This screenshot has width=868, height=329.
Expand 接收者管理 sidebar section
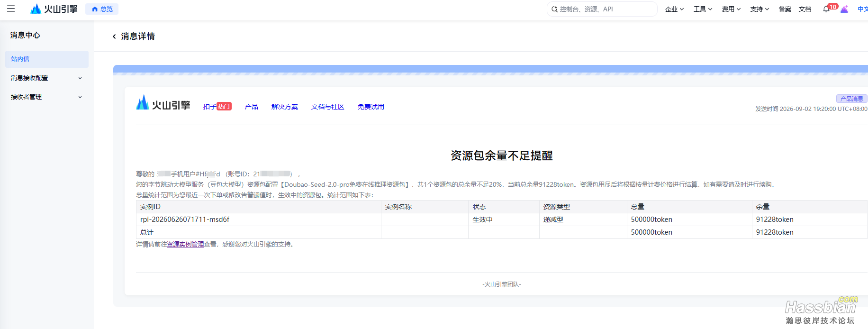point(47,97)
